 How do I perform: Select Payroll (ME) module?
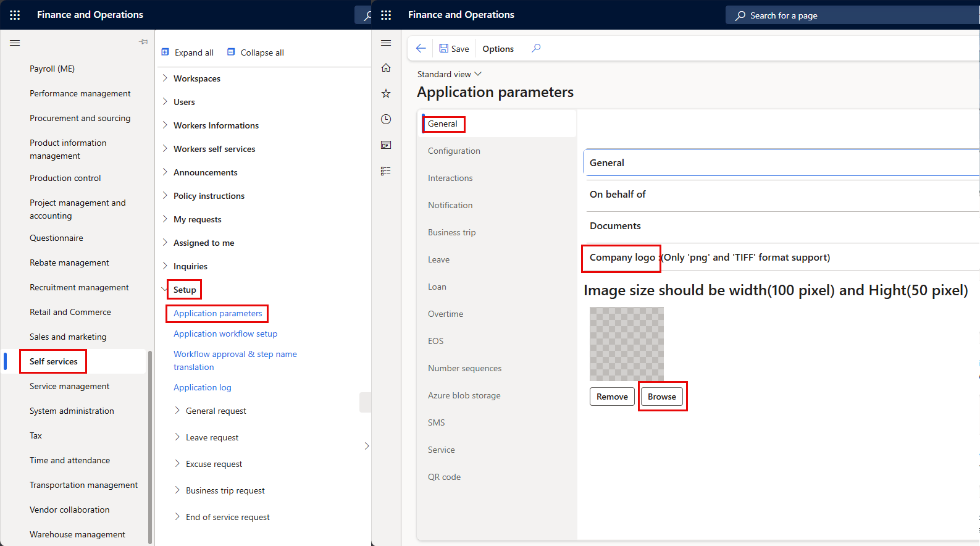click(x=52, y=69)
